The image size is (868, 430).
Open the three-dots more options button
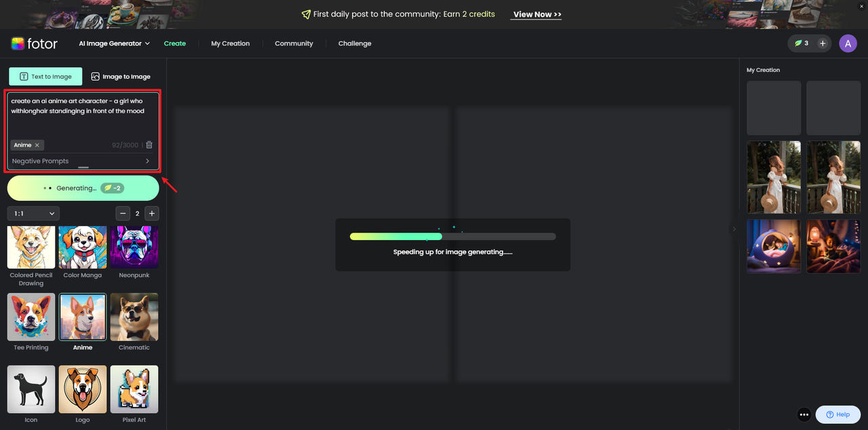[x=804, y=414]
